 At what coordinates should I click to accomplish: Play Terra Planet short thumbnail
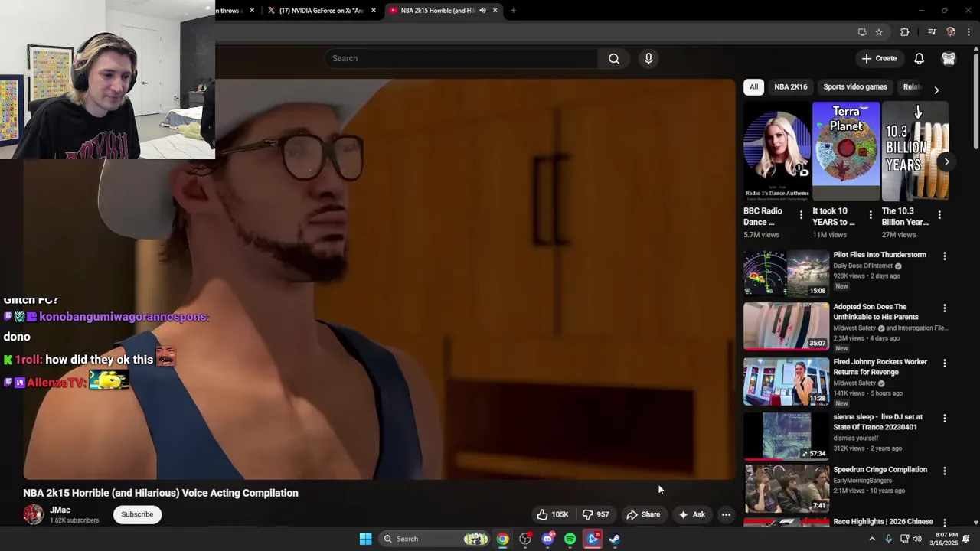point(845,150)
